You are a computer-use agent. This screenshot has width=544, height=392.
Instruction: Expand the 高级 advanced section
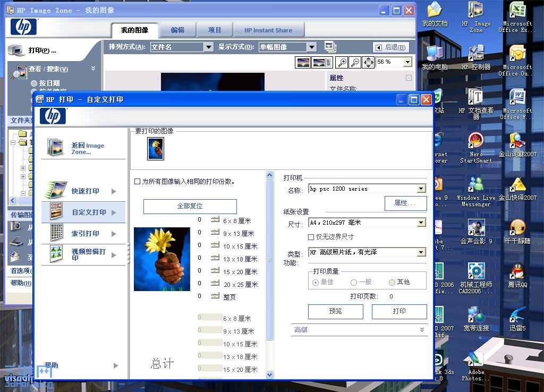point(422,329)
